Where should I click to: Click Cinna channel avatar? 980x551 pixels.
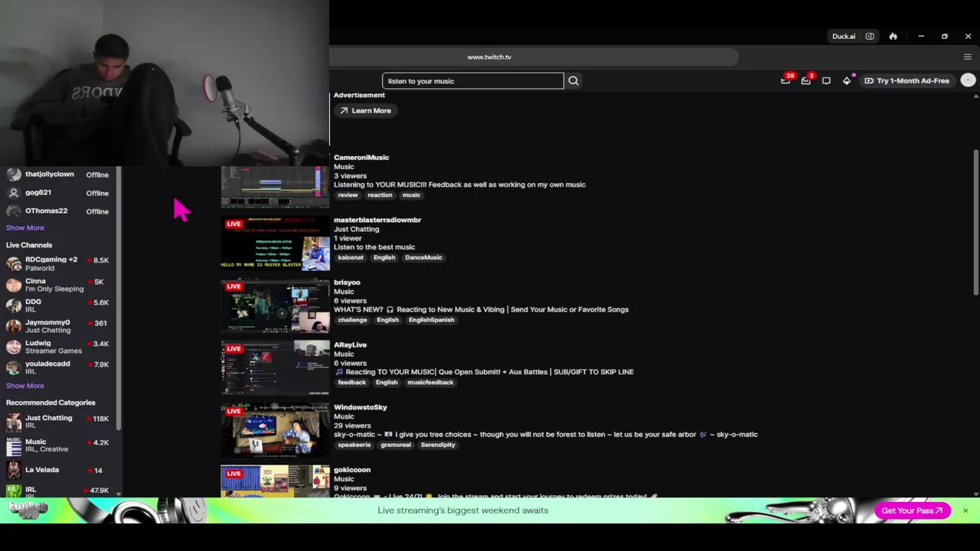14,285
